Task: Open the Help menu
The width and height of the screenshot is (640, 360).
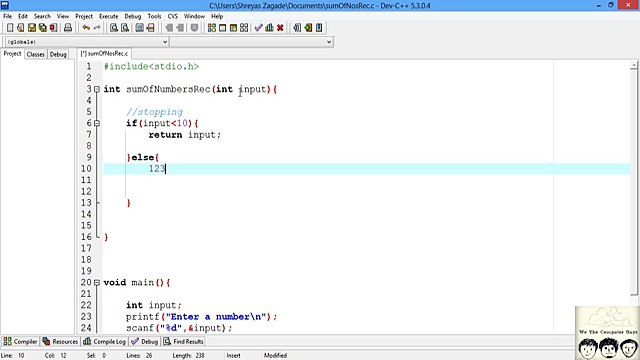Action: click(217, 16)
